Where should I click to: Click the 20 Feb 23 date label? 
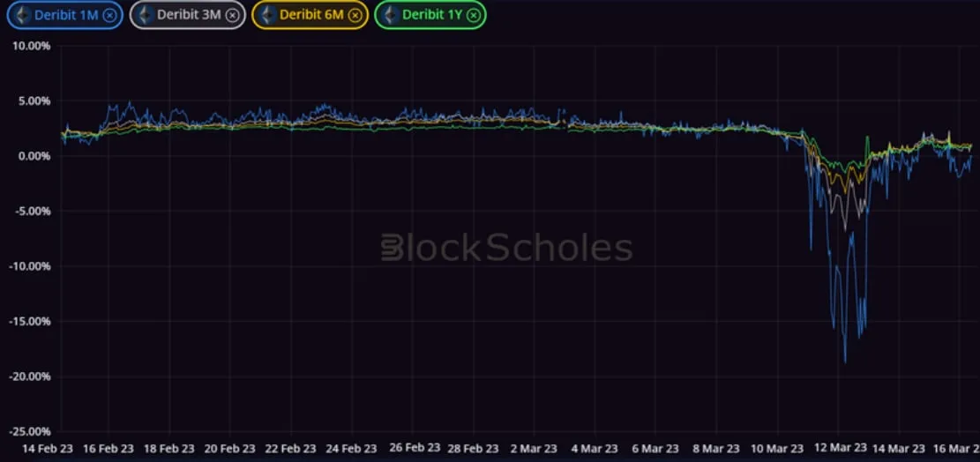pyautogui.click(x=230, y=448)
